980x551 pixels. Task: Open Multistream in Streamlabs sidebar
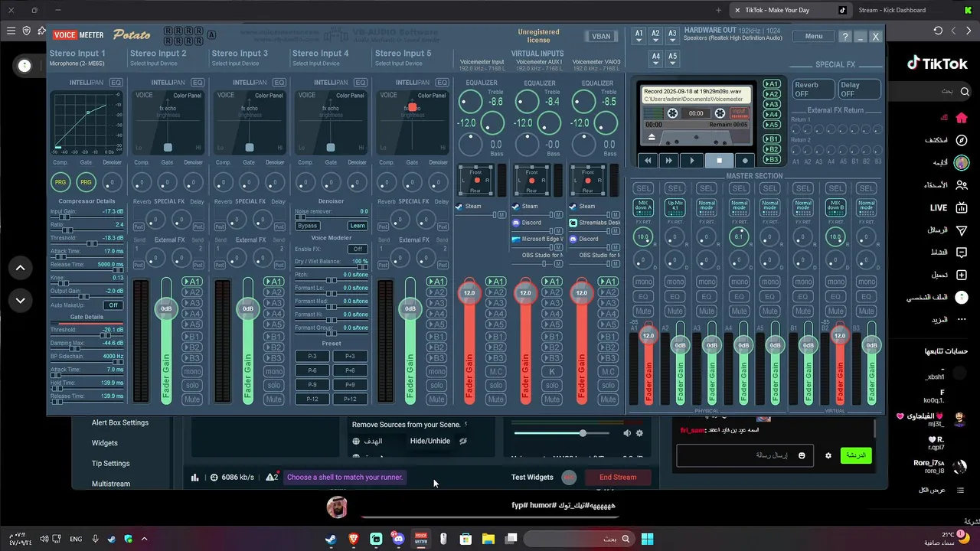click(x=111, y=484)
